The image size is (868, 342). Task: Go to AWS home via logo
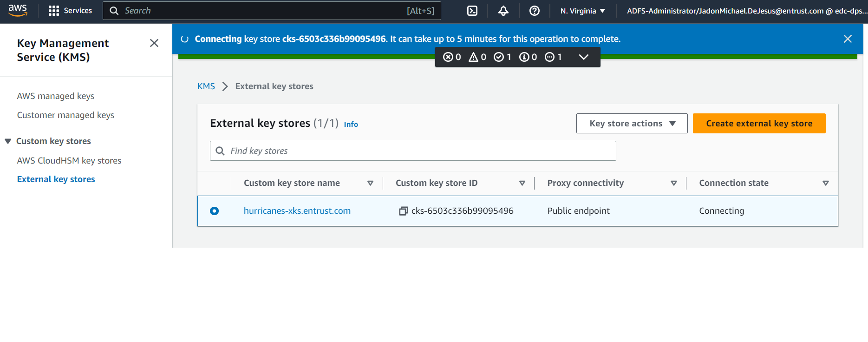tap(18, 10)
